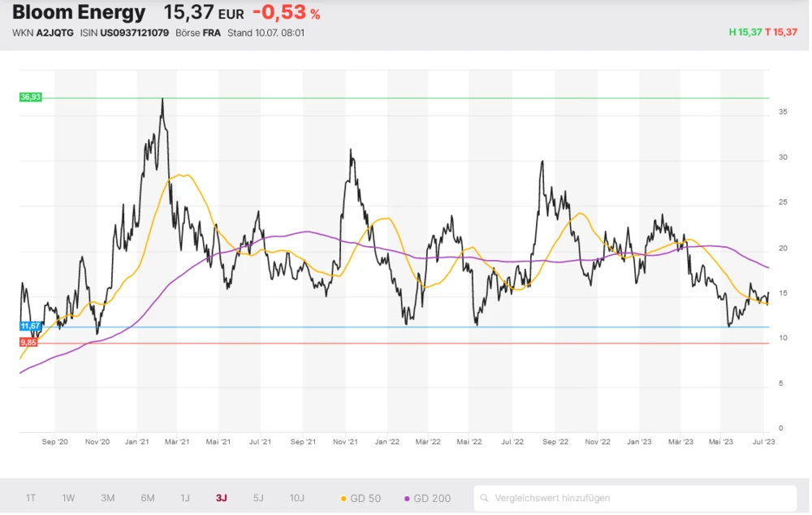Click the blue 11,67 price marker

[x=30, y=326]
